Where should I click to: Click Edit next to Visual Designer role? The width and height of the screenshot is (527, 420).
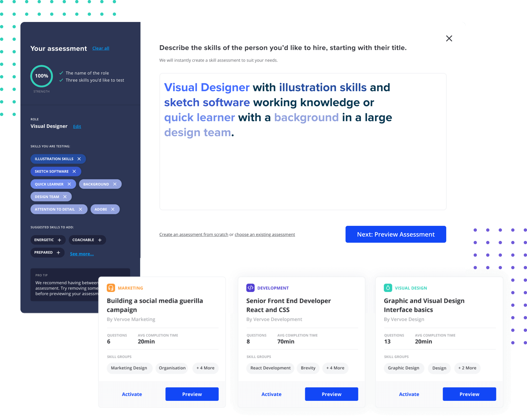click(x=76, y=126)
